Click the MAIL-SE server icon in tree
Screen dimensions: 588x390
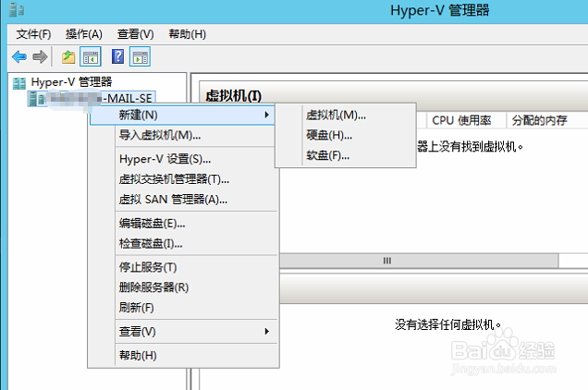pyautogui.click(x=36, y=99)
